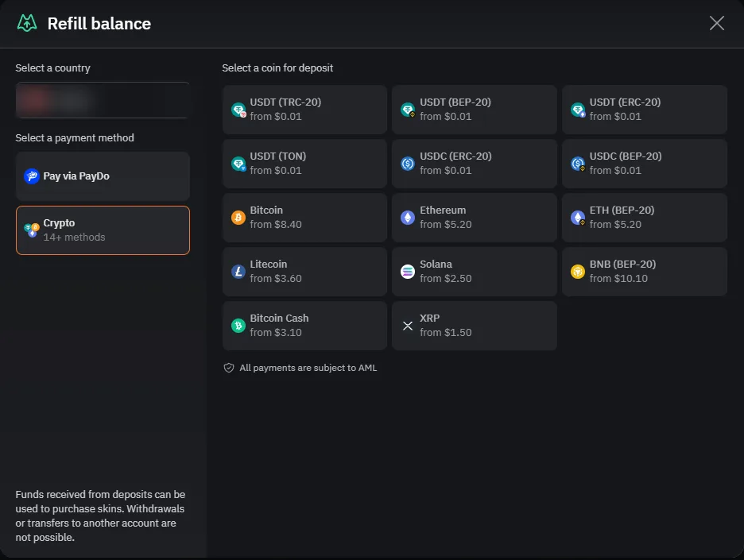Viewport: 744px width, 560px height.
Task: Click the Solana icon
Action: 408,272
